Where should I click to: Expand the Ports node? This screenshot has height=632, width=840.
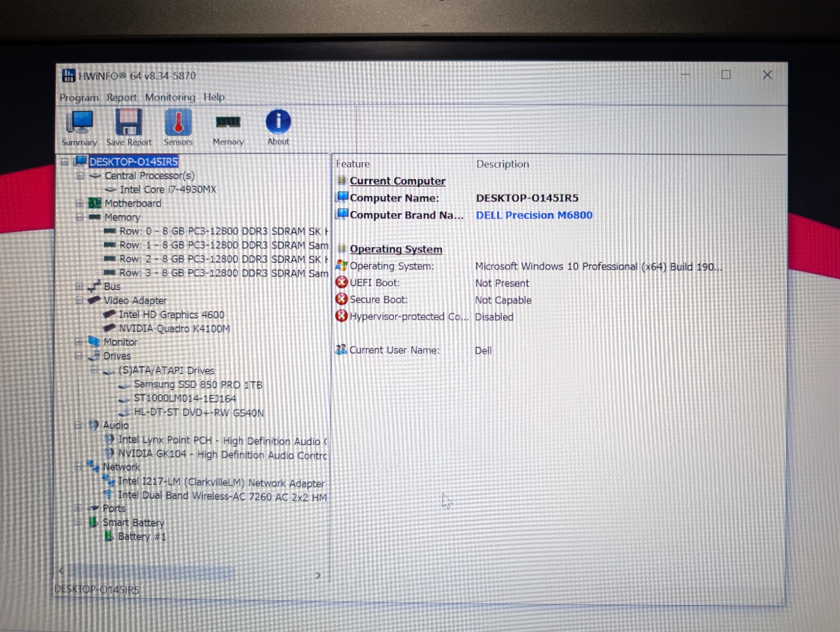pyautogui.click(x=78, y=508)
